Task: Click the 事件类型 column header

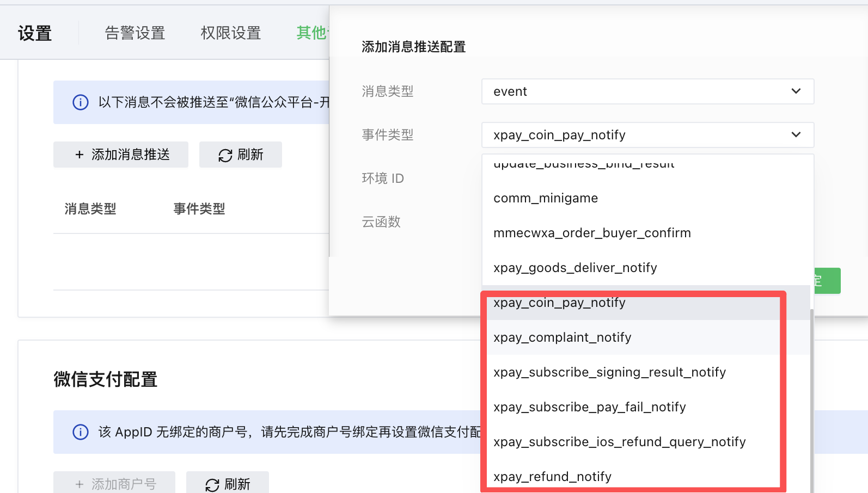Action: tap(199, 209)
